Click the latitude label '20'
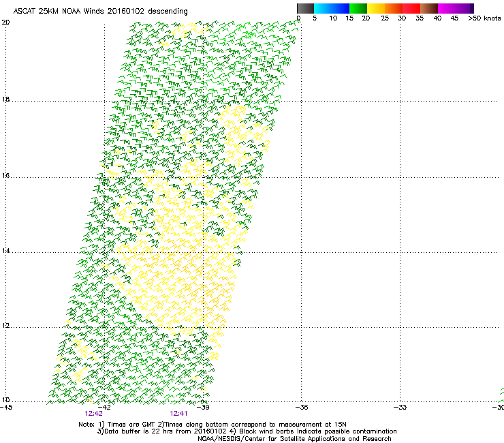This screenshot has height=443, width=504. [x=5, y=22]
